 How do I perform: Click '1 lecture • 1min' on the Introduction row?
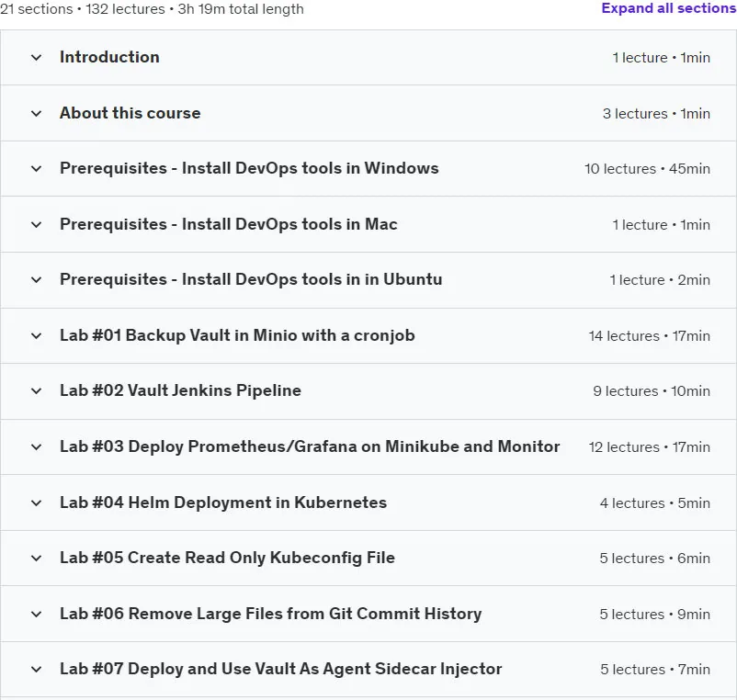coord(662,58)
